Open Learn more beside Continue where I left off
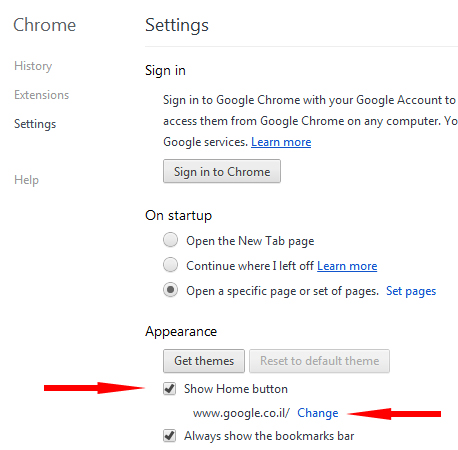The width and height of the screenshot is (458, 450). pos(347,266)
